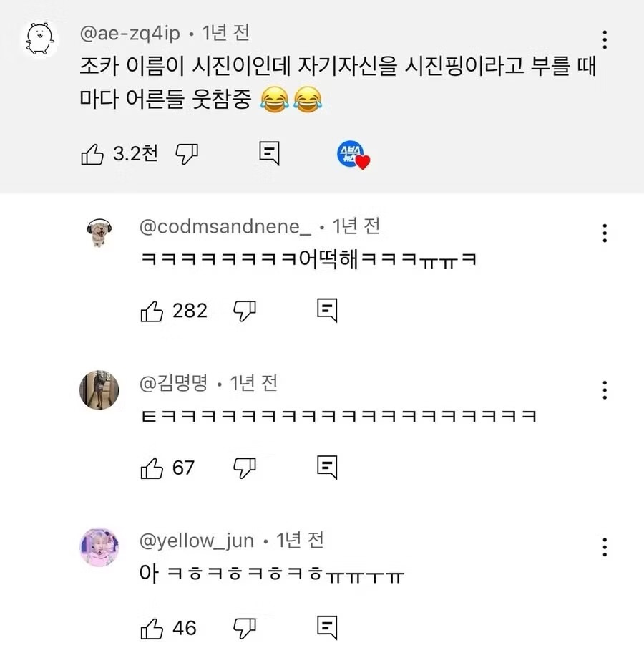Viewport: 644px width, 653px height.
Task: Like the comment by @ae-zq4ip
Action: [92, 153]
